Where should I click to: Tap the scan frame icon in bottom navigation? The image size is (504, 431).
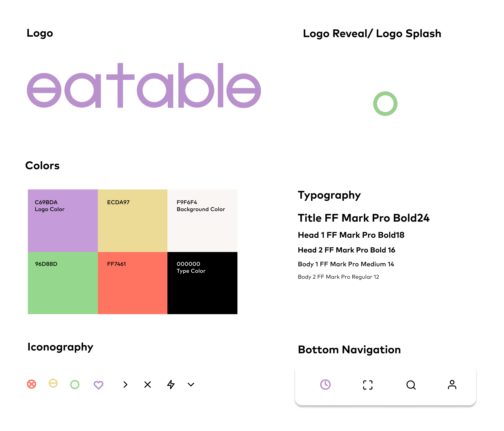(368, 385)
